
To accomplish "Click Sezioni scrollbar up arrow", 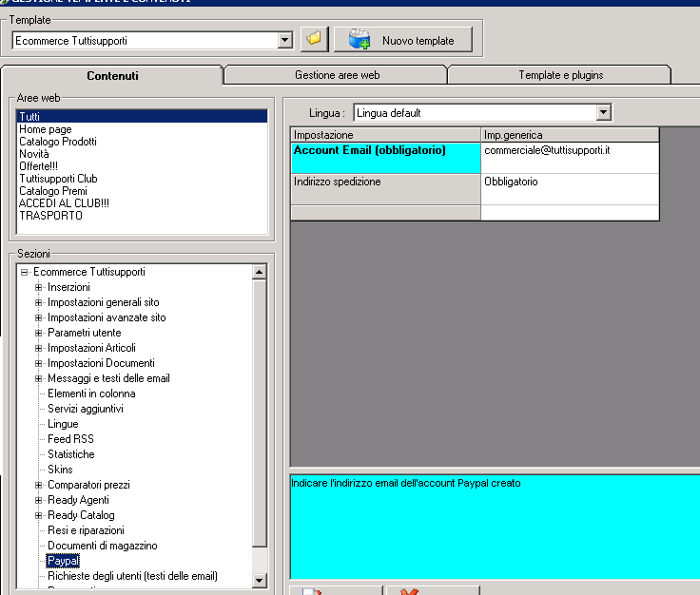I will tap(260, 272).
